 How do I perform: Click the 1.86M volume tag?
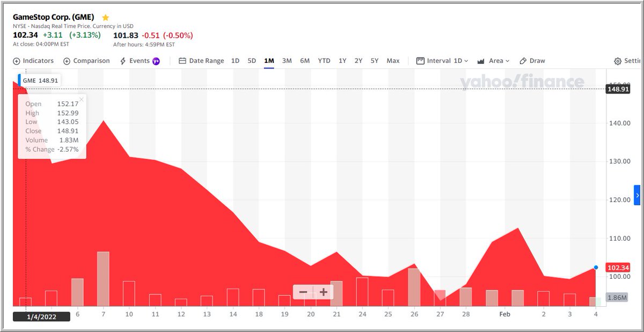click(x=617, y=297)
